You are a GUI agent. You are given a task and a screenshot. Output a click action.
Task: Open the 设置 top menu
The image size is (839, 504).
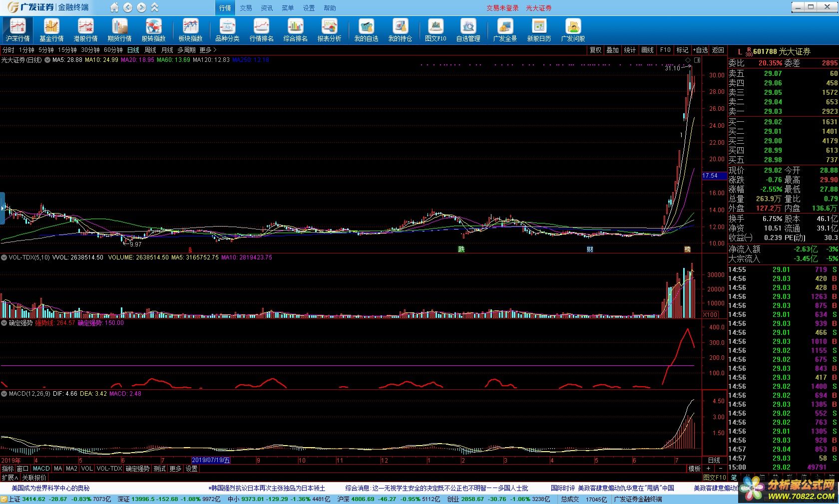[x=309, y=8]
